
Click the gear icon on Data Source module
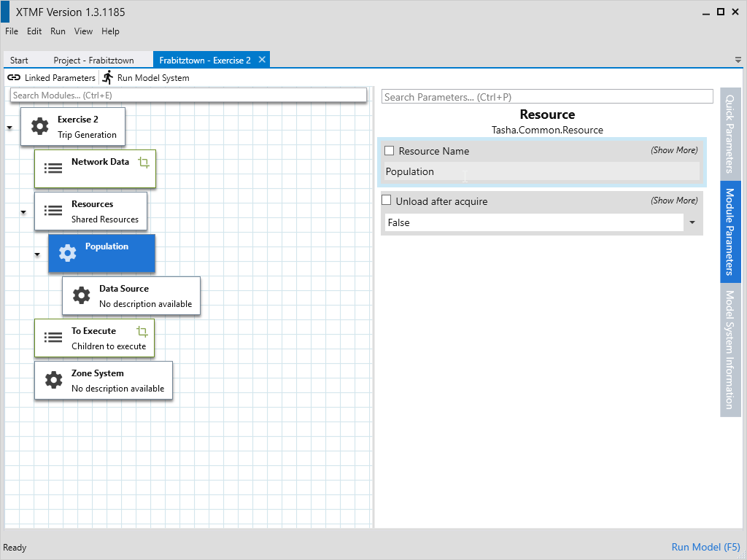[81, 295]
